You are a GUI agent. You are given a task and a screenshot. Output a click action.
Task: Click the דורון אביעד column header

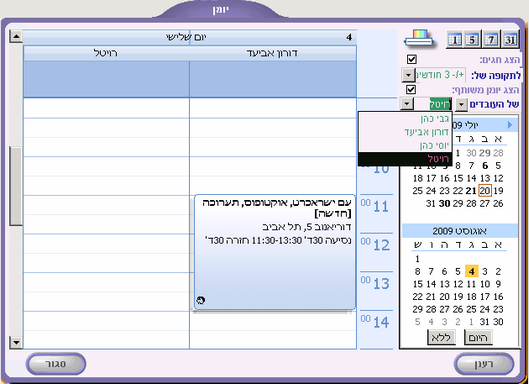[273, 53]
